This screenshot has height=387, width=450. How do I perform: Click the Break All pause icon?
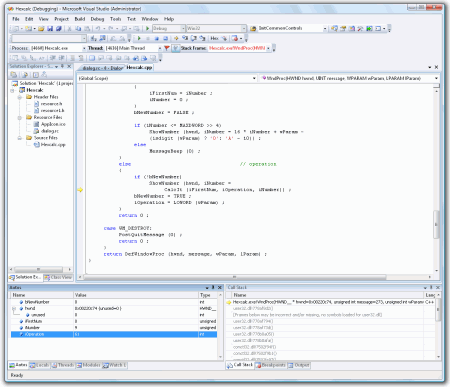click(148, 38)
